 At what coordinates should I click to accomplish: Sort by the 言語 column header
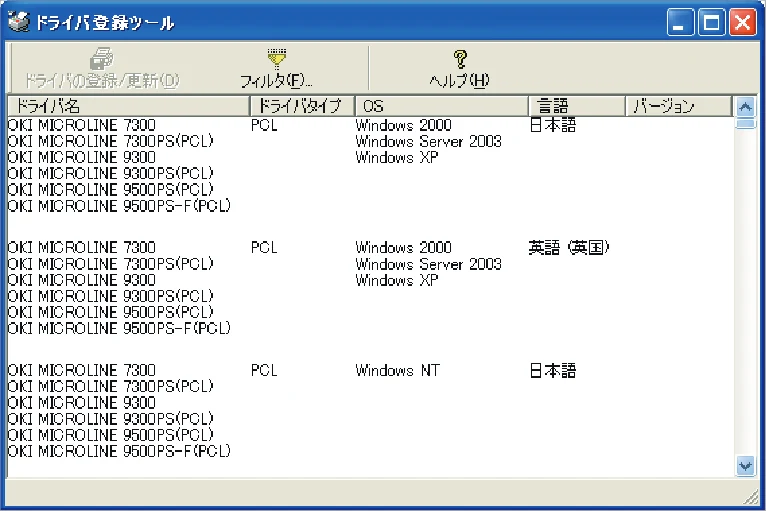point(577,106)
